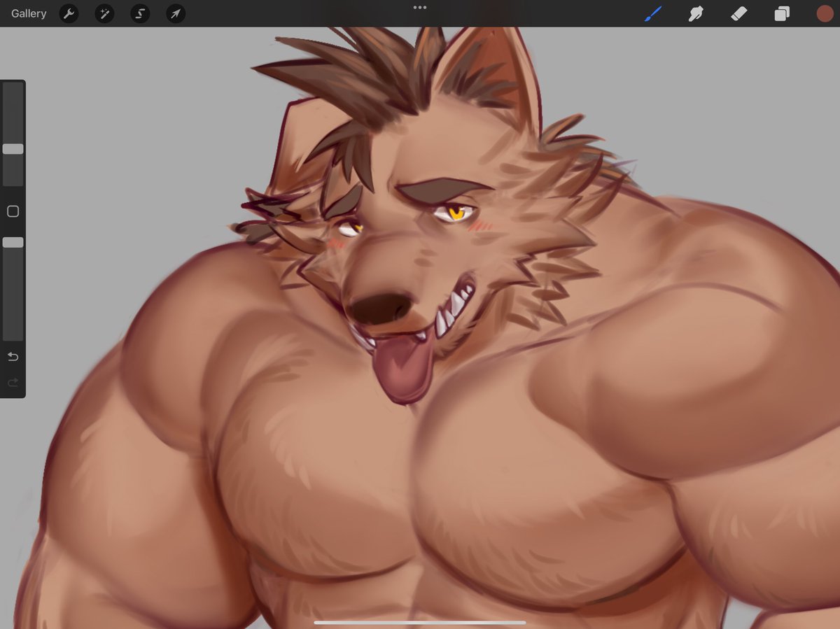Image resolution: width=840 pixels, height=629 pixels.
Task: Tap the home indicator bar
Action: pos(420,622)
